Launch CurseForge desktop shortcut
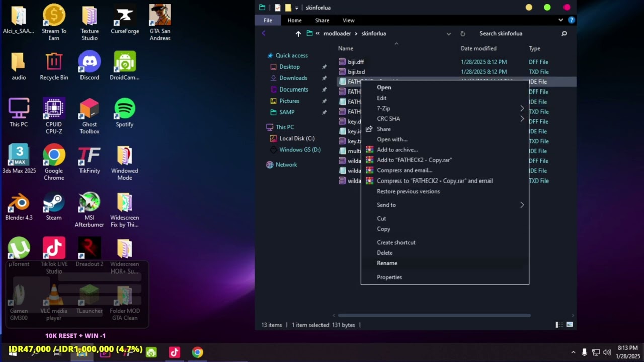Image resolution: width=644 pixels, height=362 pixels. point(125,19)
